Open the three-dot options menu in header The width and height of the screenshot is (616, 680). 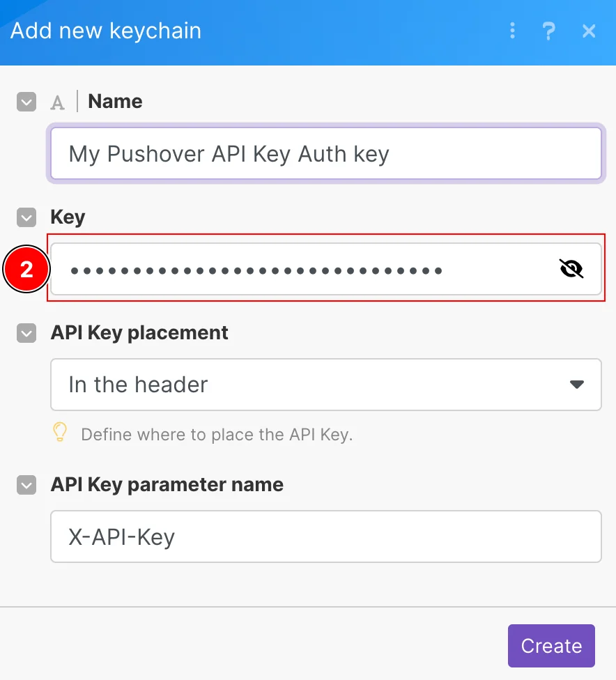click(512, 31)
